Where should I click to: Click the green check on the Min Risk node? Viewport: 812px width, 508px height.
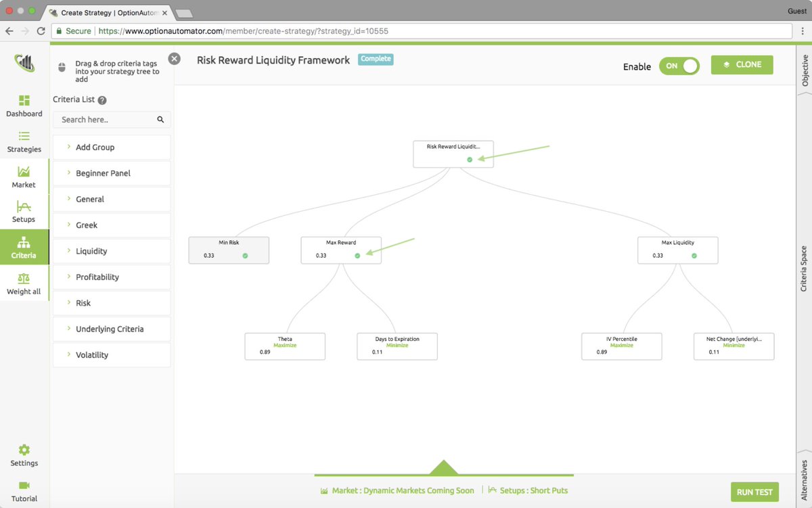(244, 254)
